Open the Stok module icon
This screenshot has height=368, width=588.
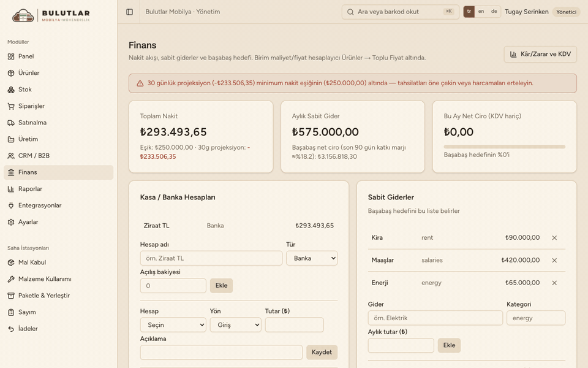11,90
